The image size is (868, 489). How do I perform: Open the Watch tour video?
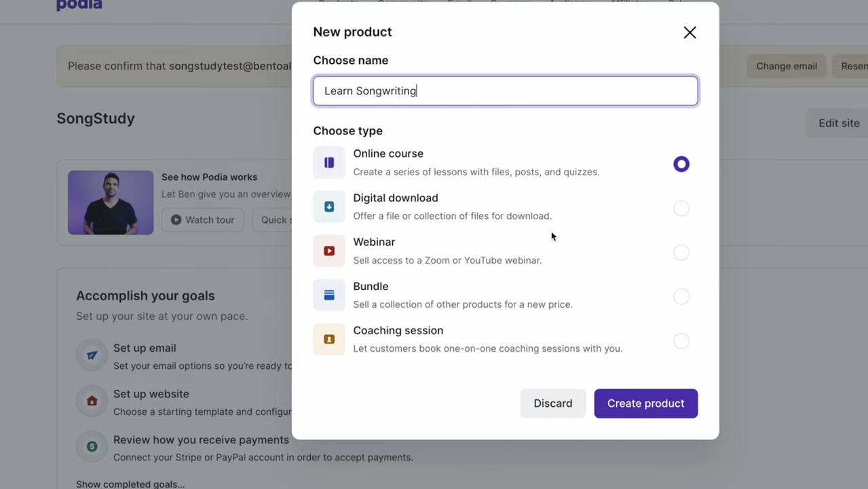[202, 220]
